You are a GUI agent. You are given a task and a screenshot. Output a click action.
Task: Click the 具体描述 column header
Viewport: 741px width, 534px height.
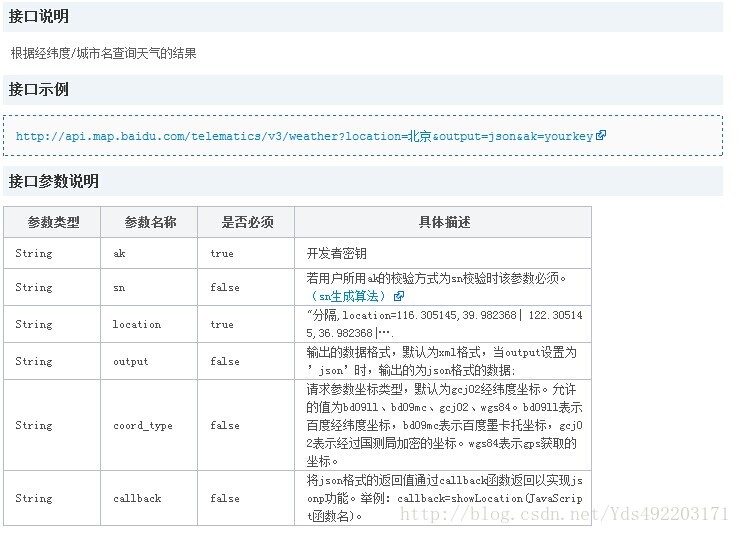click(x=444, y=222)
